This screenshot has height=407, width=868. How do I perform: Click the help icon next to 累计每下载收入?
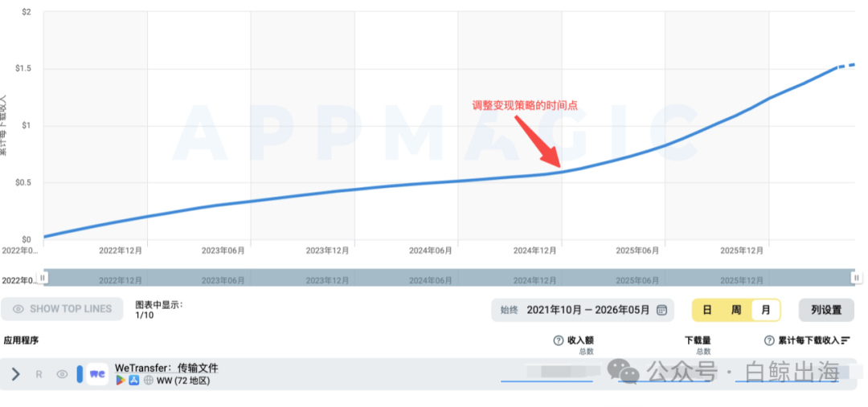pyautogui.click(x=769, y=340)
